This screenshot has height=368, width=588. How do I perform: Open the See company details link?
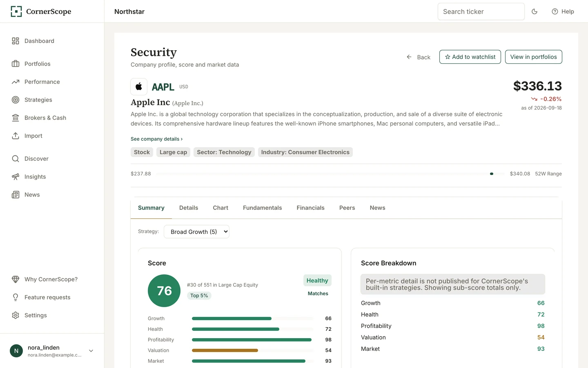click(x=157, y=139)
